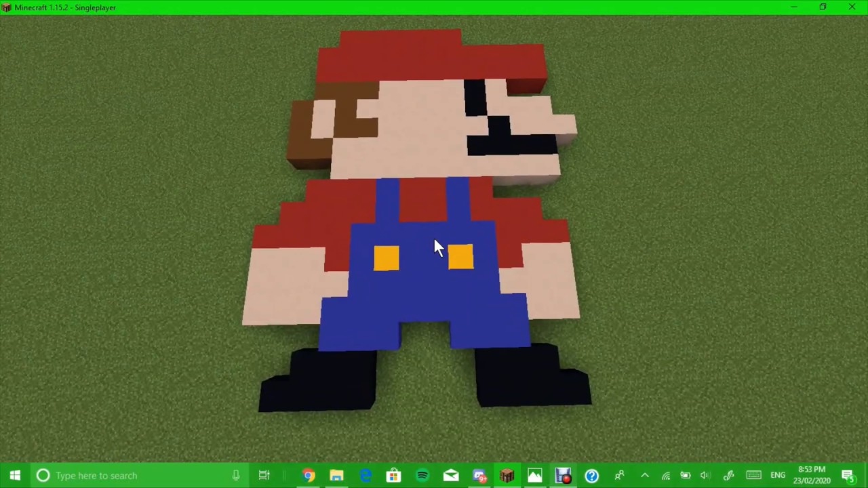Open the Wi-Fi network tray icon

tap(666, 475)
